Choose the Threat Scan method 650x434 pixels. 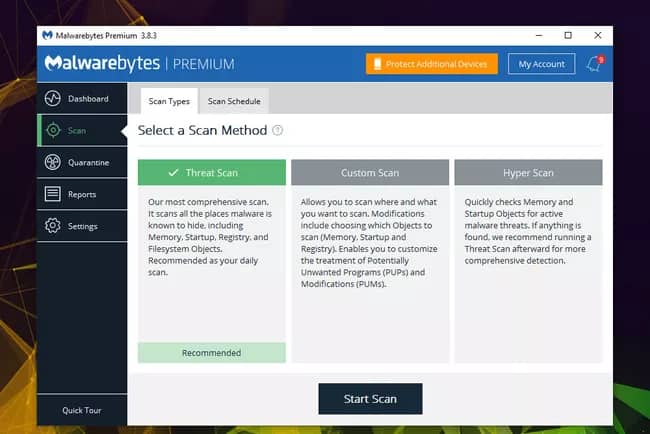pyautogui.click(x=212, y=172)
